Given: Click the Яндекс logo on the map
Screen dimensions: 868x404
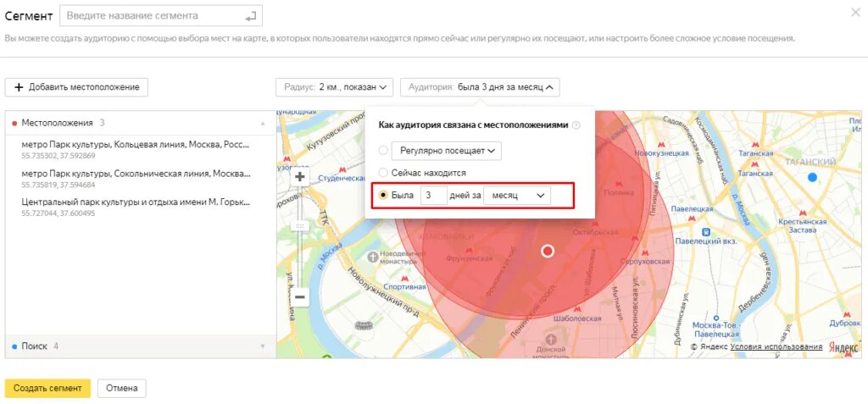Looking at the screenshot, I should click(x=843, y=347).
